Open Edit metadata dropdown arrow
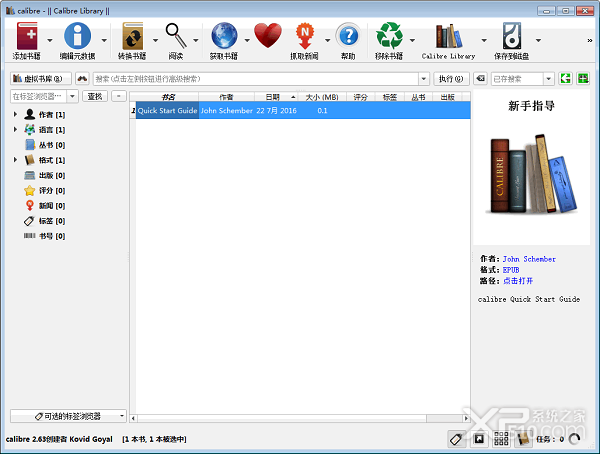600x454 pixels. click(x=104, y=40)
